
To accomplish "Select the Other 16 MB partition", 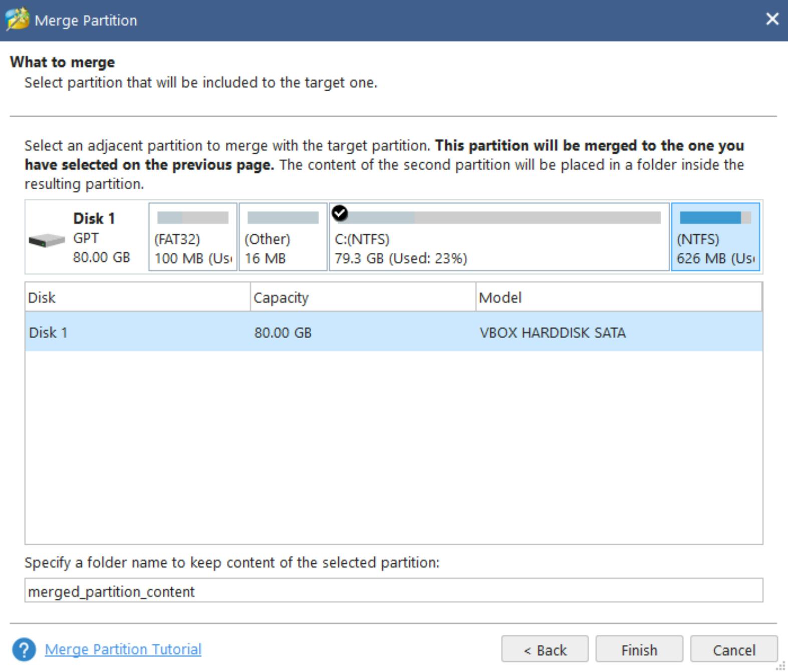I will (283, 237).
